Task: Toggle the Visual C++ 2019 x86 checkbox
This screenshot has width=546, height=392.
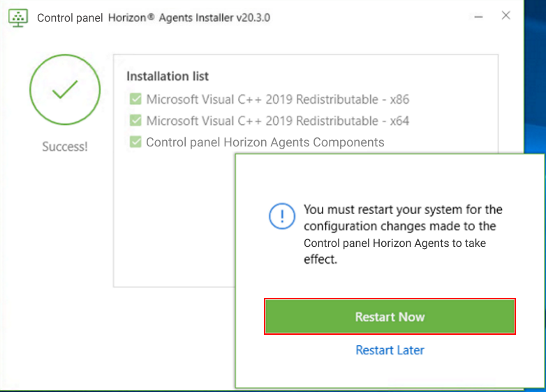Action: 135,99
